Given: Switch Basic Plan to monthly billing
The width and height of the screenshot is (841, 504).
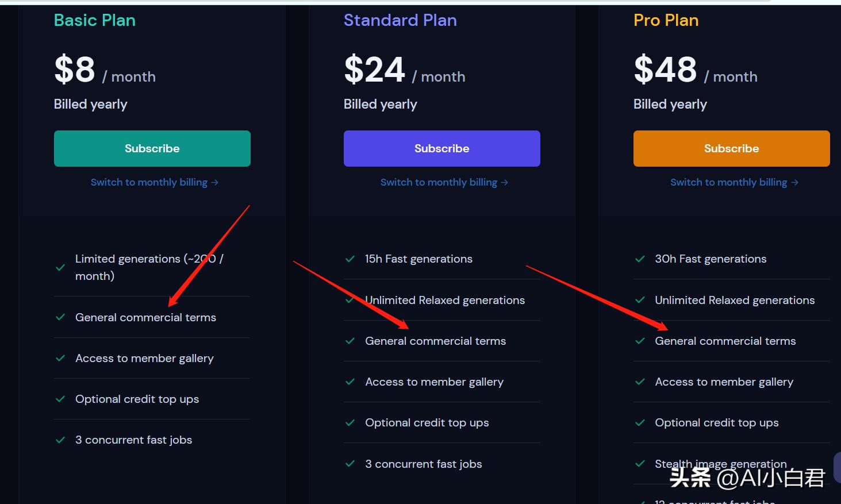Looking at the screenshot, I should tap(154, 182).
